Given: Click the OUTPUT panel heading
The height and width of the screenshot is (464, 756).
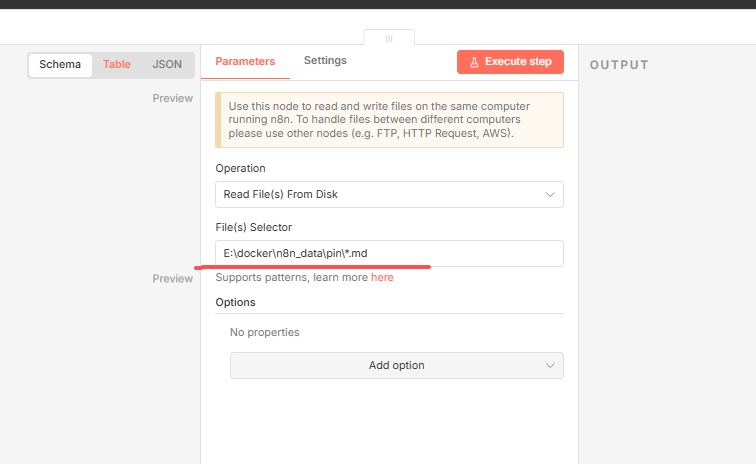Looking at the screenshot, I should click(x=619, y=65).
